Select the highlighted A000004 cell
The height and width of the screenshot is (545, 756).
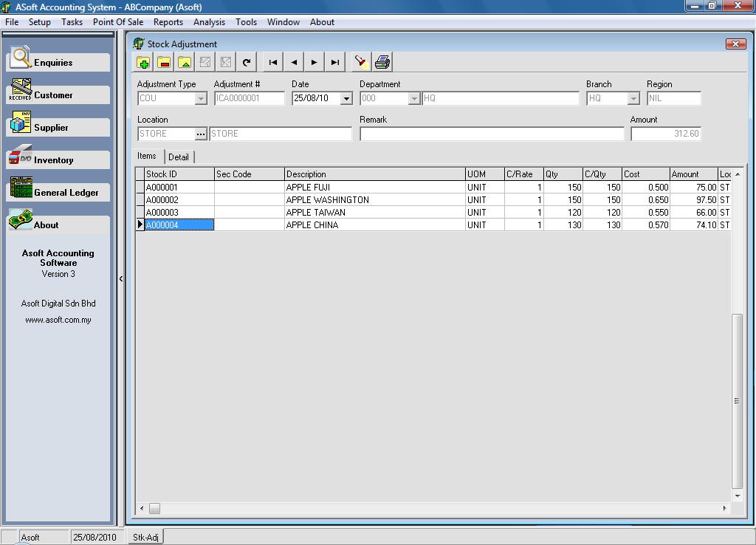[x=179, y=224]
